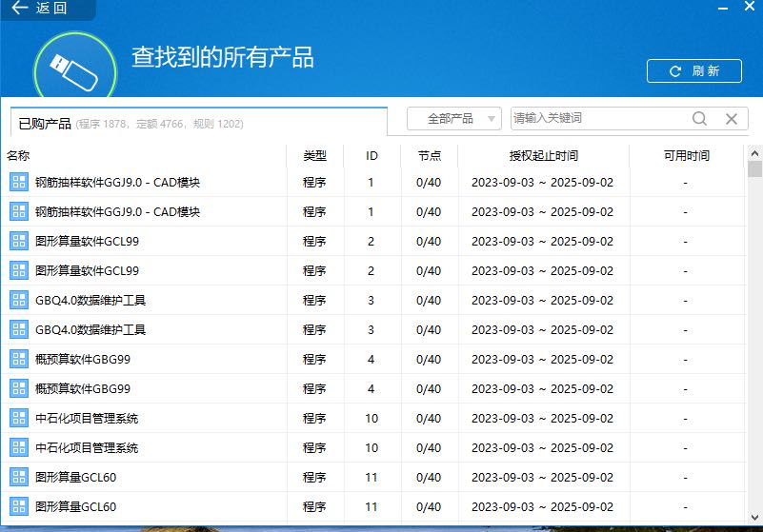This screenshot has width=763, height=532.
Task: Click the 返回 back arrow
Action: 19,8
